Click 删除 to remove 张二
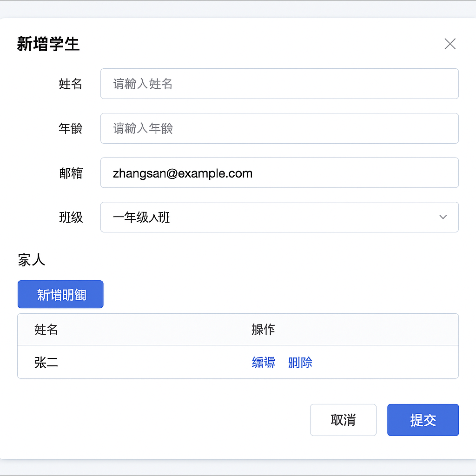This screenshot has width=476, height=476. point(300,363)
